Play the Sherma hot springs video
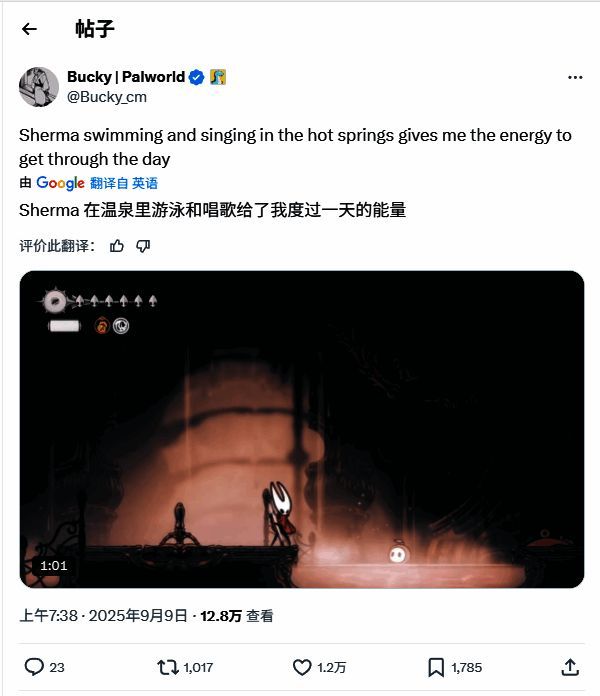 [x=302, y=429]
